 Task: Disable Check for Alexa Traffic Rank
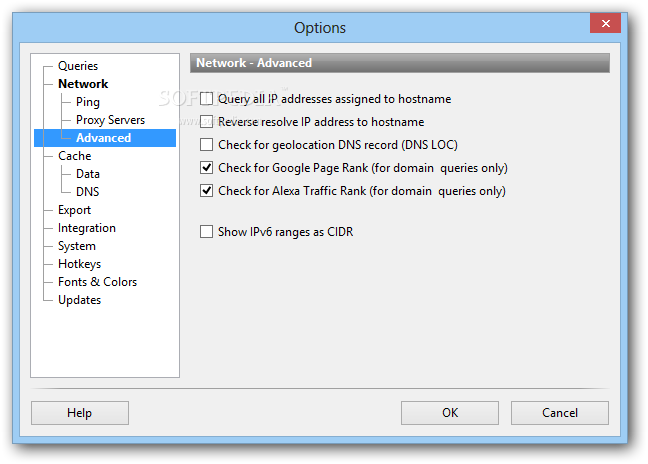click(x=206, y=191)
